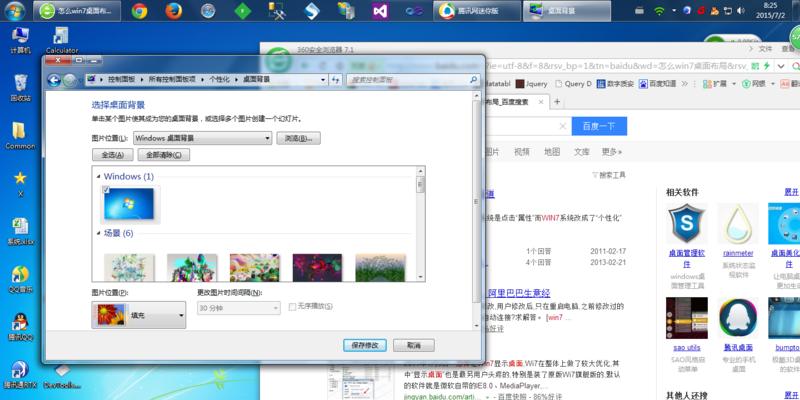Open the 扩展 dropdown in browser toolbar
Screen dimensions: 800x400
(719, 84)
